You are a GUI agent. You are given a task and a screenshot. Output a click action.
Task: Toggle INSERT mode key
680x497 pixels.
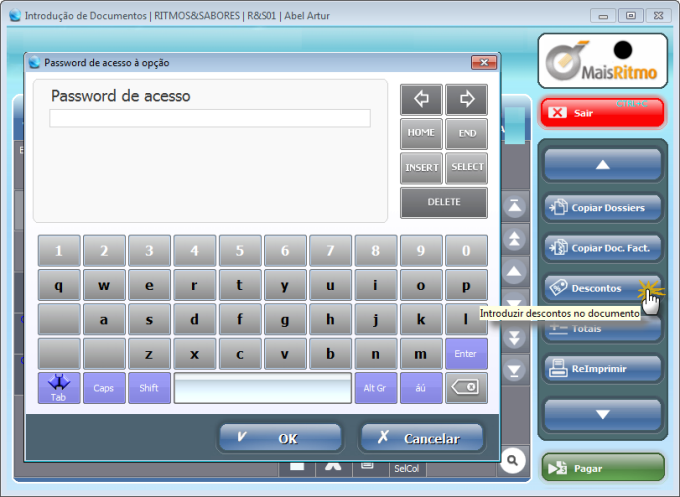click(422, 167)
